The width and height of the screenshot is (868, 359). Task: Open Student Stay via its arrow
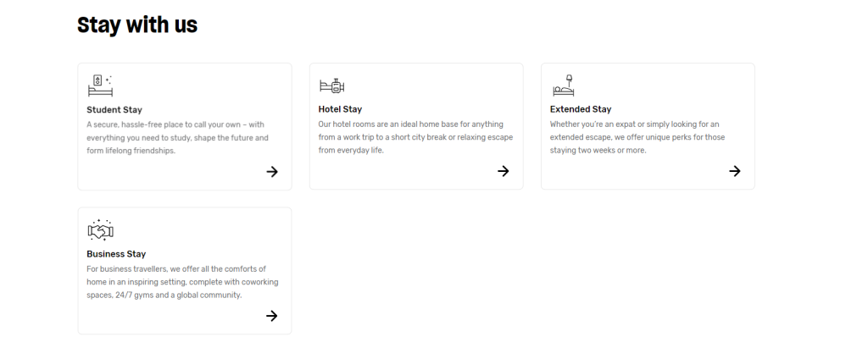pyautogui.click(x=271, y=171)
